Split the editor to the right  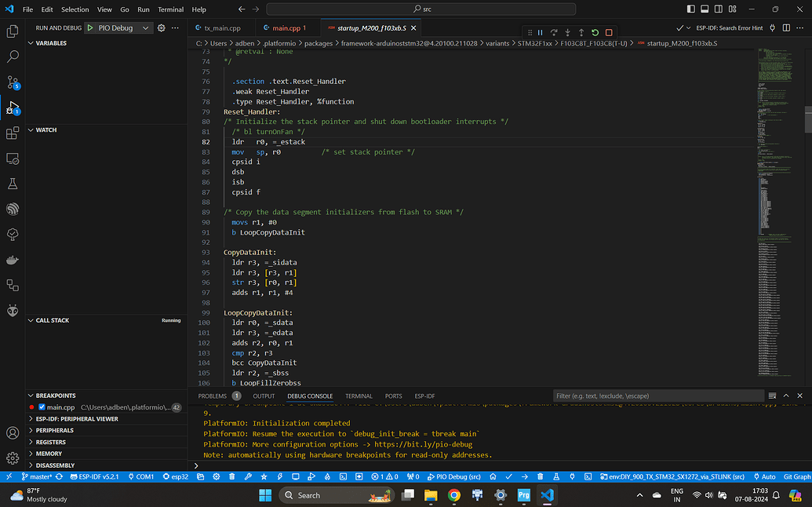pos(786,28)
